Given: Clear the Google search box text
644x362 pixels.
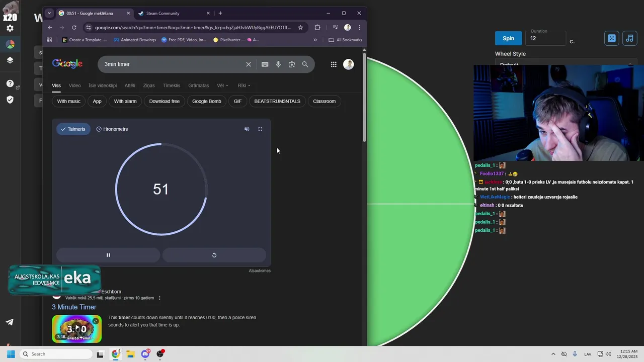Looking at the screenshot, I should click(x=248, y=64).
